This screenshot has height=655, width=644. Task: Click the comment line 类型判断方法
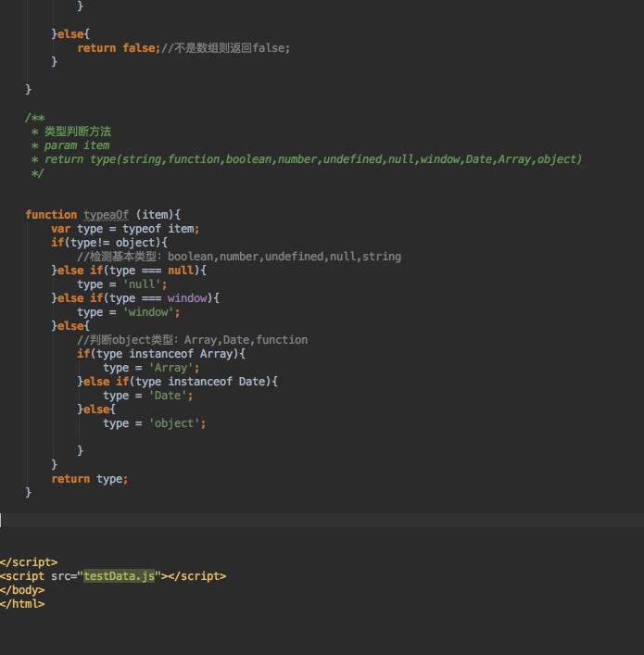tap(78, 132)
